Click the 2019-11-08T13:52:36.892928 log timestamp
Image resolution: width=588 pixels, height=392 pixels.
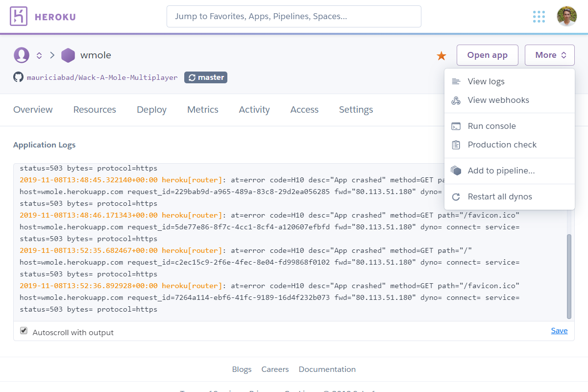pos(89,286)
